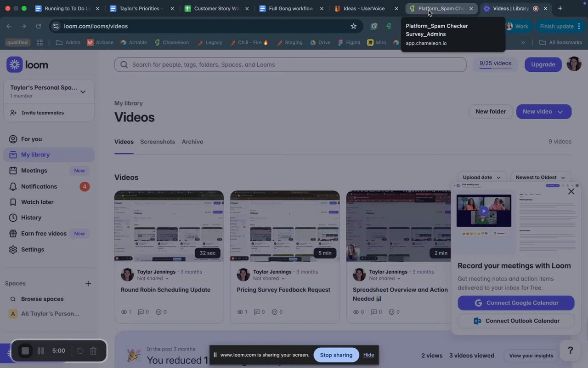Open Figma bookmark
Image resolution: width=588 pixels, height=368 pixels.
(x=349, y=42)
